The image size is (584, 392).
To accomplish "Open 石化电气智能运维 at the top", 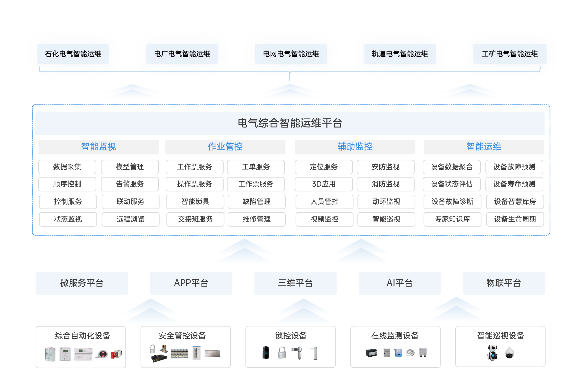I will (73, 54).
